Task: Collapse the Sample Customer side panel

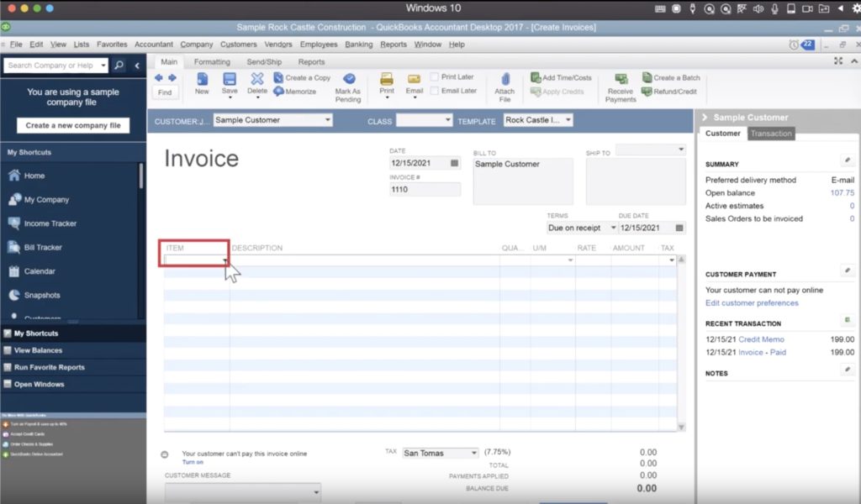Action: [705, 118]
